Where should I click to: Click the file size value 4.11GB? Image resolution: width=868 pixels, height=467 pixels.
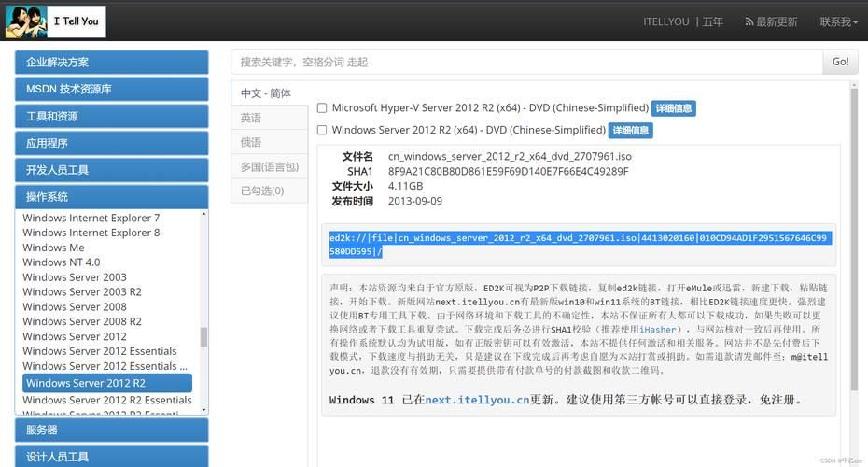405,186
